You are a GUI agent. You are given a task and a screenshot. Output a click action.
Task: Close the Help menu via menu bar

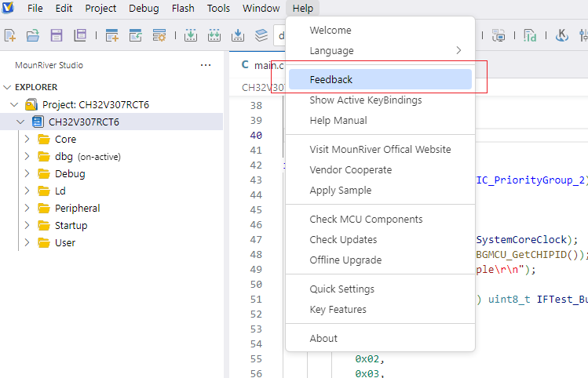point(302,8)
